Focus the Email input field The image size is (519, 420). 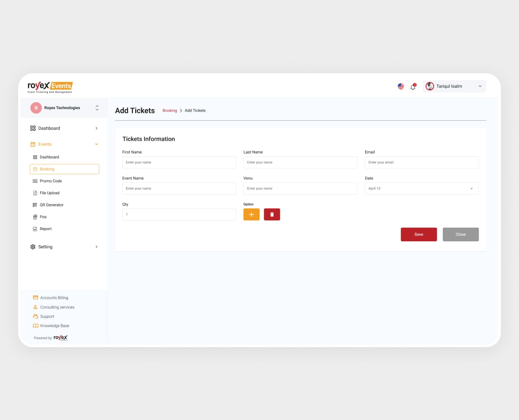[x=421, y=163]
